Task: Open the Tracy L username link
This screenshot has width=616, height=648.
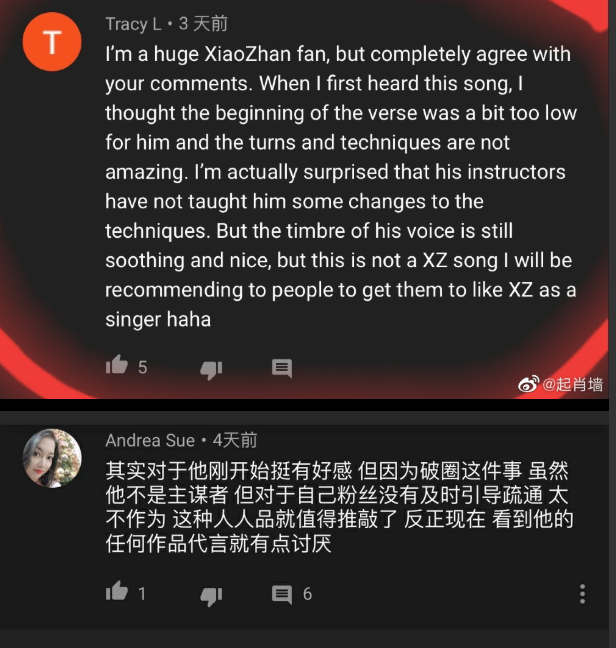Action: [x=133, y=24]
